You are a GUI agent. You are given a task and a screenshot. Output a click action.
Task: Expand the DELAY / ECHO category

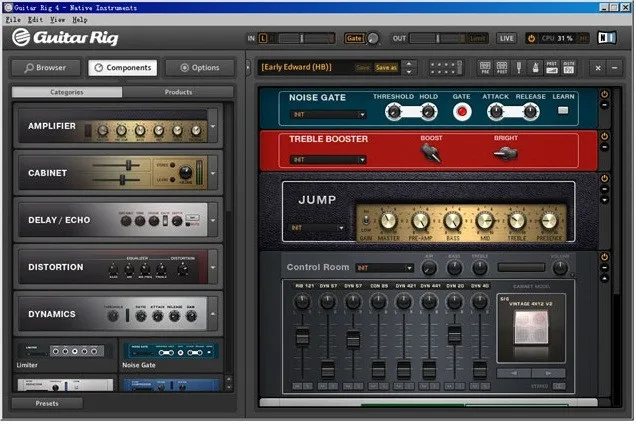213,220
